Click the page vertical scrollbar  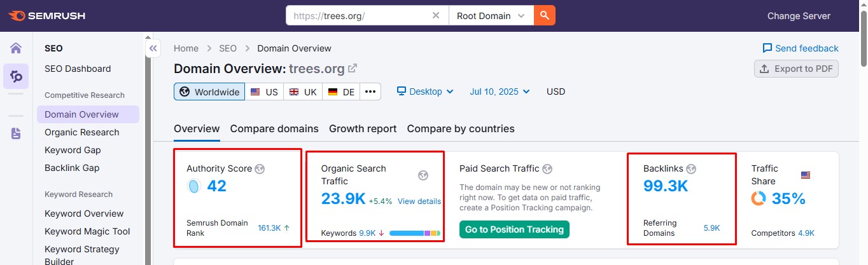[x=864, y=38]
